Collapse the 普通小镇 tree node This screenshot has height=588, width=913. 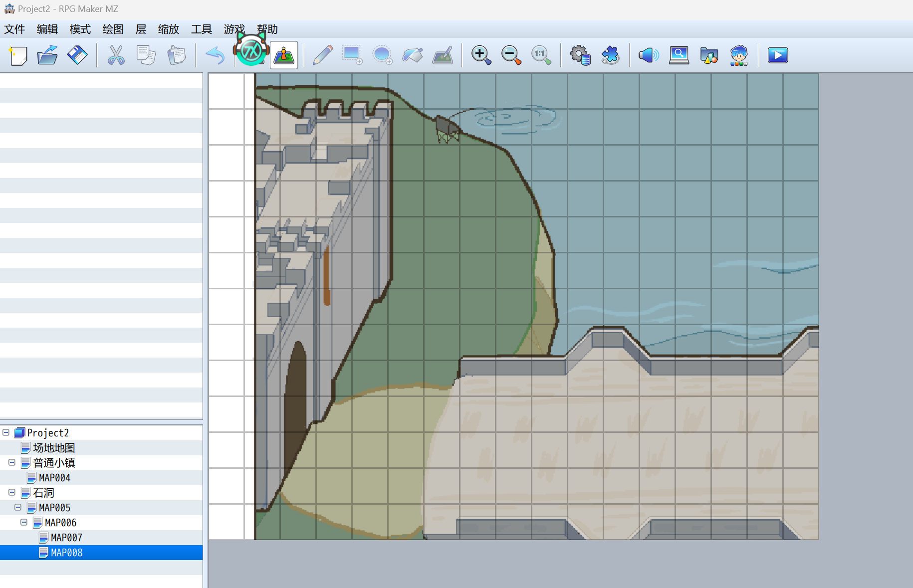pos(12,462)
